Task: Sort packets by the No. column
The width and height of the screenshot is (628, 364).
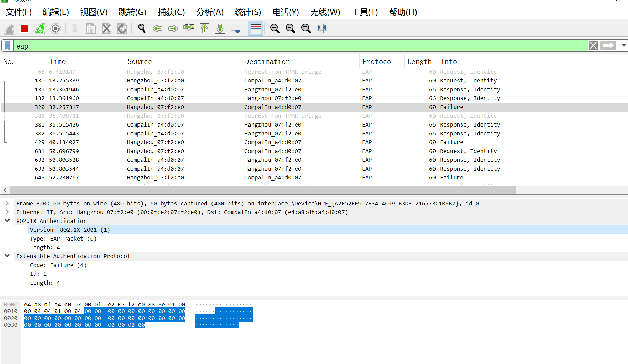Action: 23,61
